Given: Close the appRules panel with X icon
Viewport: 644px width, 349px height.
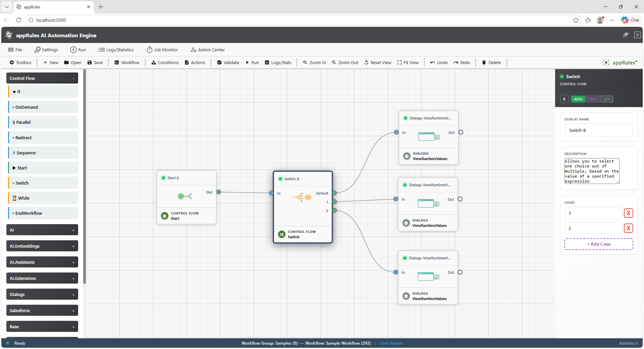Looking at the screenshot, I should 637,35.
